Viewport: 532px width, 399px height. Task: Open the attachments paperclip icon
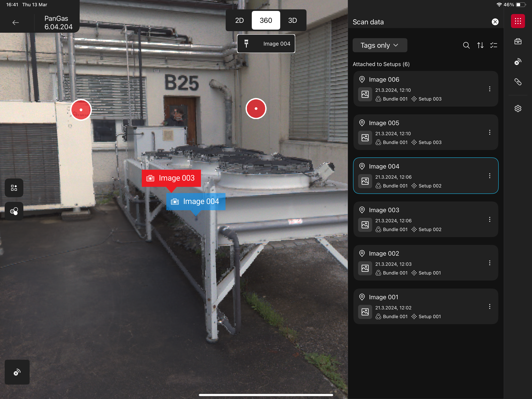pyautogui.click(x=518, y=82)
